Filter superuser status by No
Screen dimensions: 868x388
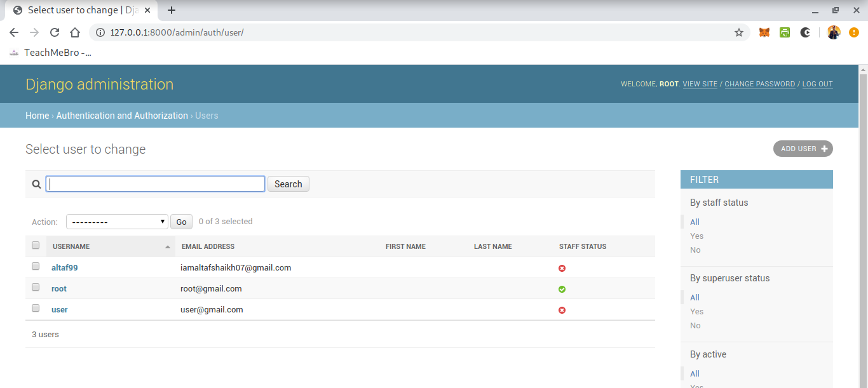[695, 325]
